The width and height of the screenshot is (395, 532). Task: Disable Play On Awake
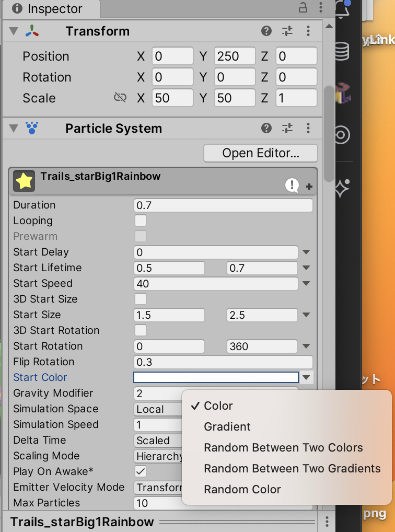pos(140,471)
